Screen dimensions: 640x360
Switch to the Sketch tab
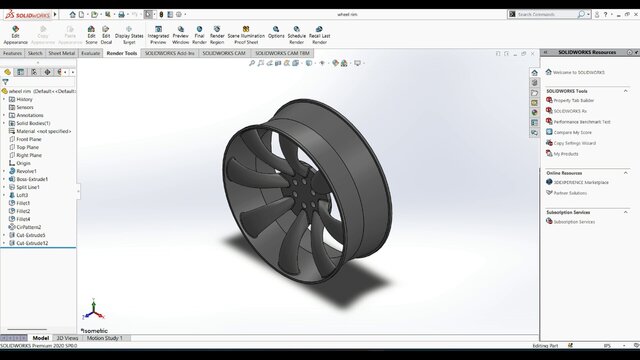click(x=35, y=53)
